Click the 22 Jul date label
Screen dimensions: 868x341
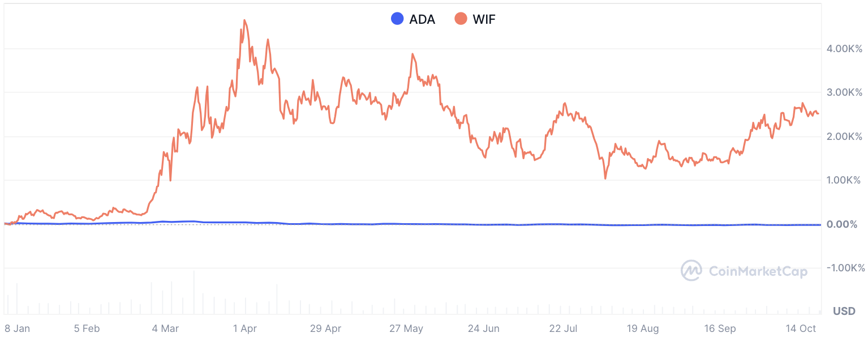coord(562,329)
